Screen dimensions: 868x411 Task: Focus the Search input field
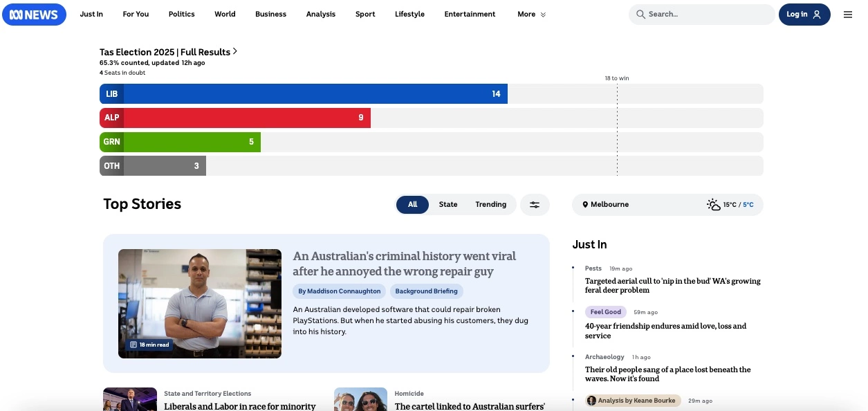[702, 15]
